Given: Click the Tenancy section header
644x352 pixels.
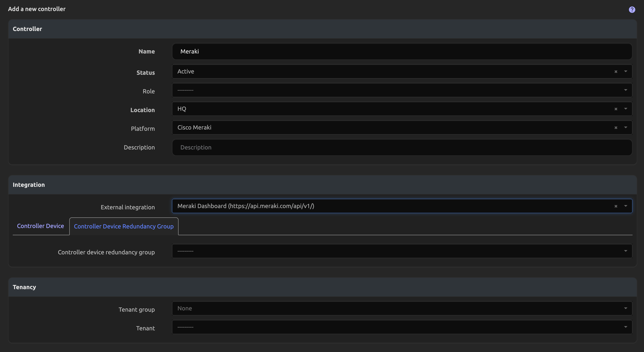Looking at the screenshot, I should pos(24,287).
